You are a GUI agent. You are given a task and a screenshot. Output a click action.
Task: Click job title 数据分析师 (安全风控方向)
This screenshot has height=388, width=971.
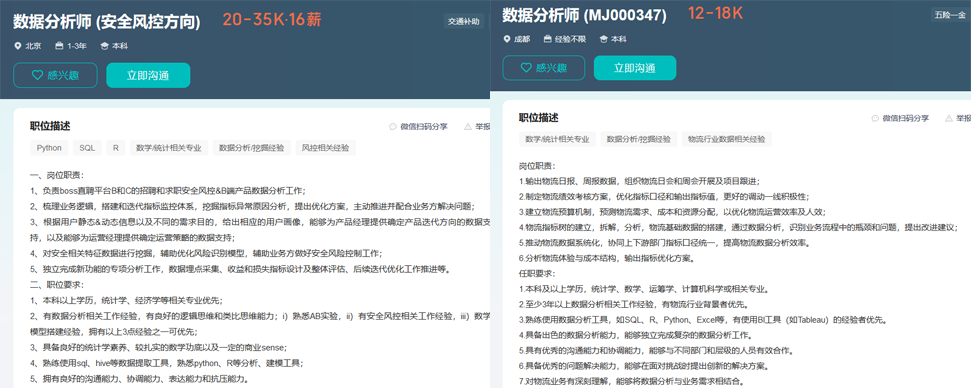click(107, 22)
